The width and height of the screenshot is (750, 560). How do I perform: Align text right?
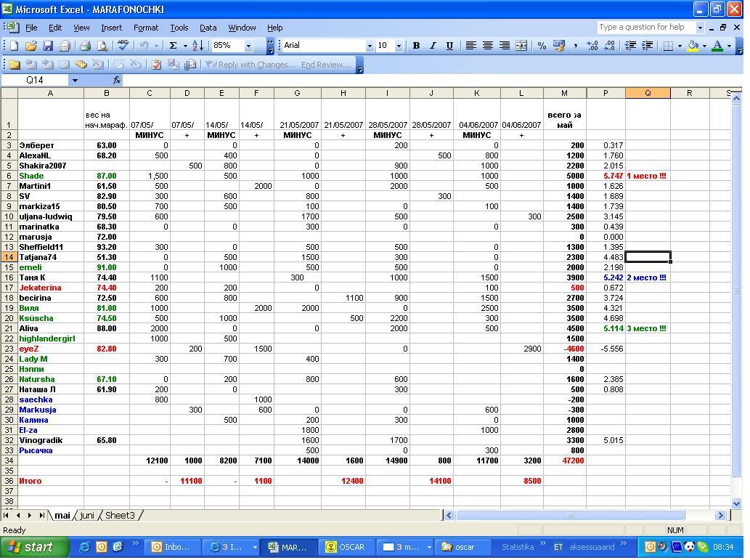[x=504, y=46]
